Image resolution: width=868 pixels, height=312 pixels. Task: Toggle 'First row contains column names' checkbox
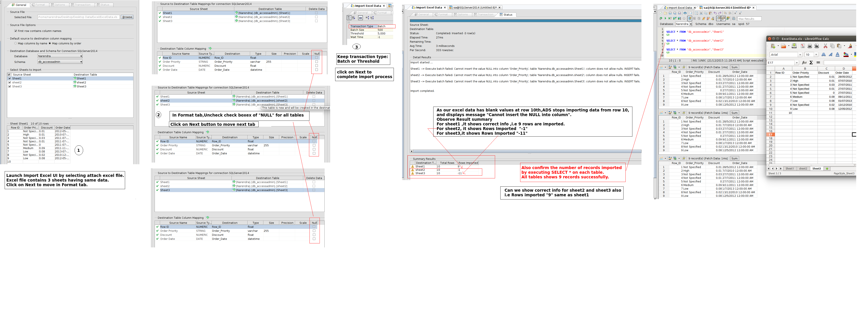pyautogui.click(x=15, y=31)
